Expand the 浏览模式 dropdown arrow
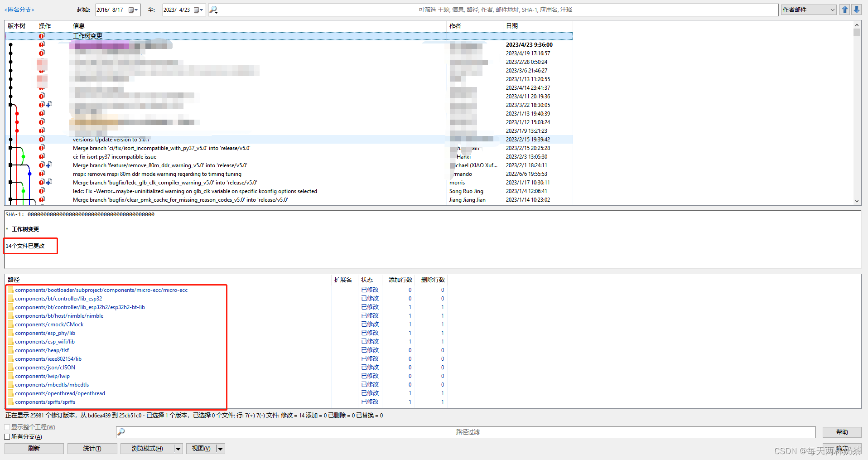The image size is (868, 460). point(178,449)
